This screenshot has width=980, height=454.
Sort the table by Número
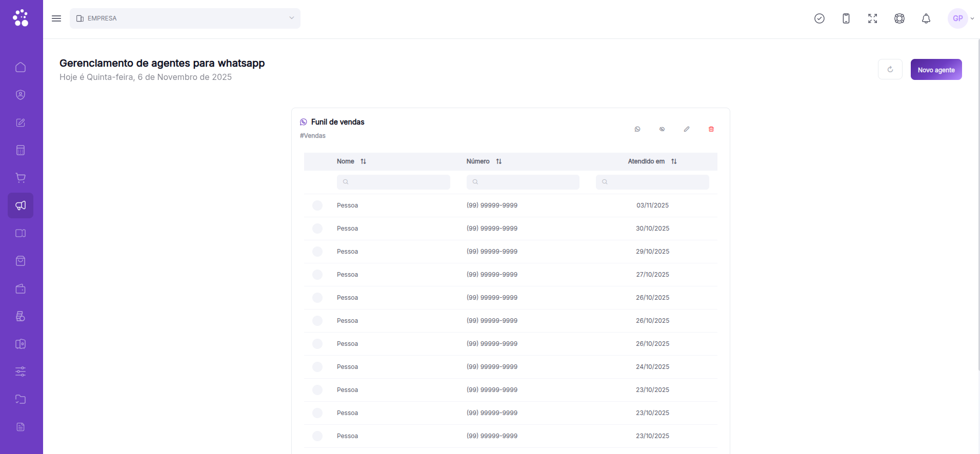tap(498, 161)
